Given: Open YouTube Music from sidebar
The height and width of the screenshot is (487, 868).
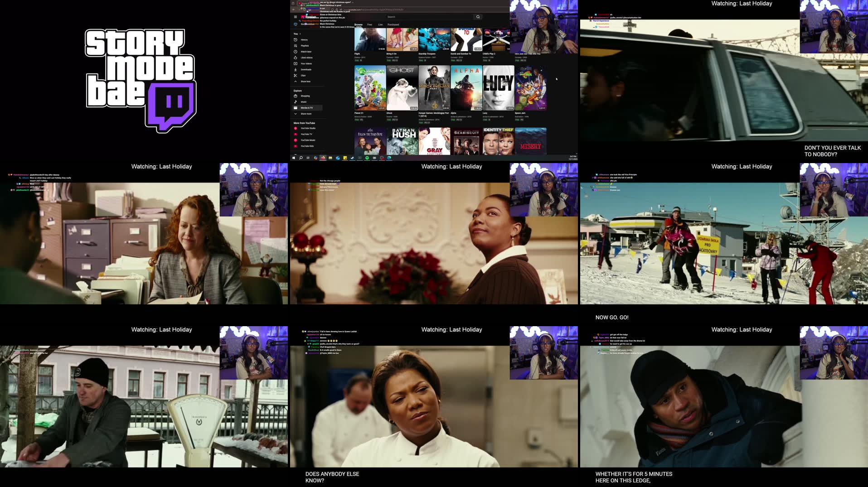Looking at the screenshot, I should [307, 140].
